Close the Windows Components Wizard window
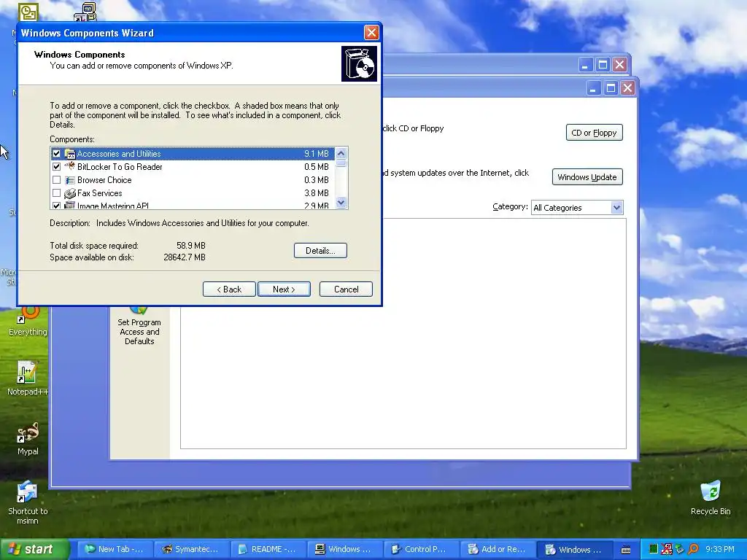Image resolution: width=747 pixels, height=560 pixels. (371, 32)
